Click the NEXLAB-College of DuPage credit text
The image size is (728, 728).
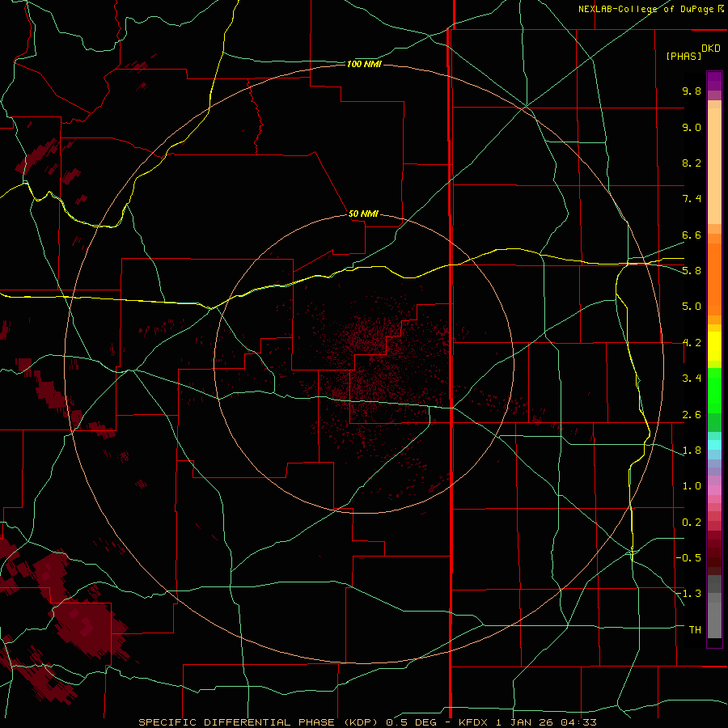648,9
